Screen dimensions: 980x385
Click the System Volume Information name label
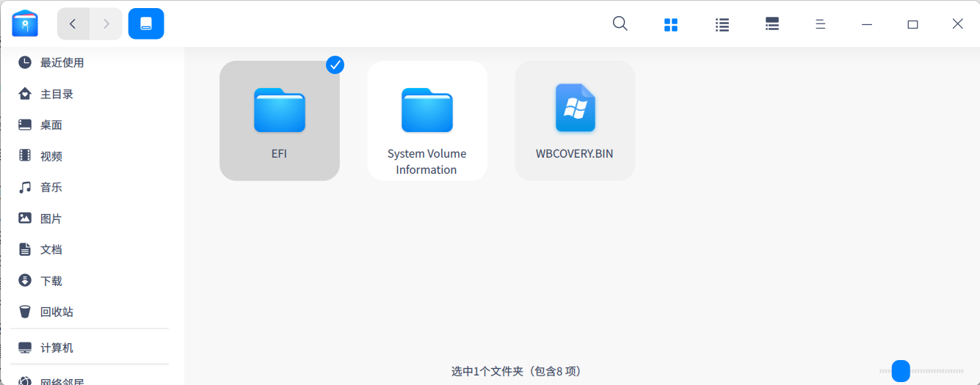pos(427,161)
